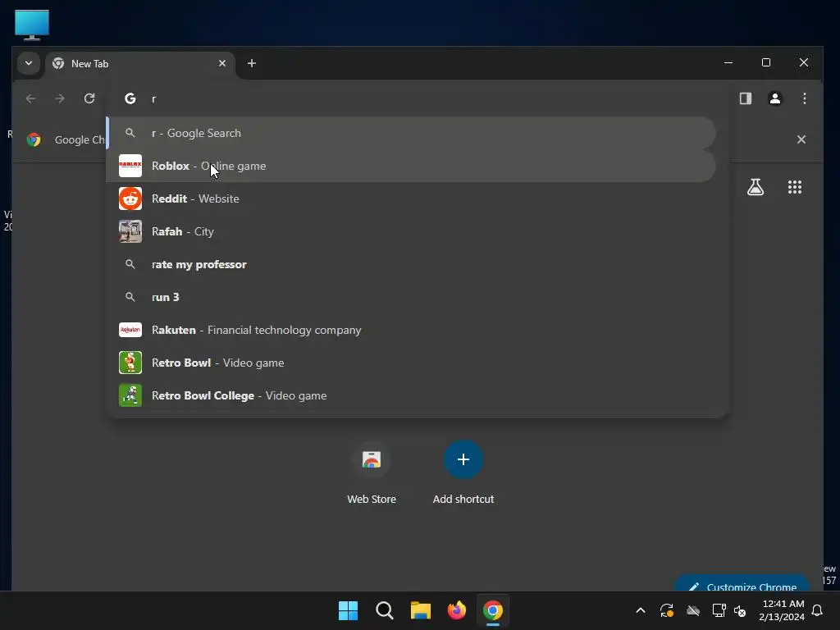Choose the Reddit website suggestion
Viewport: 840px width, 630px height.
point(411,199)
